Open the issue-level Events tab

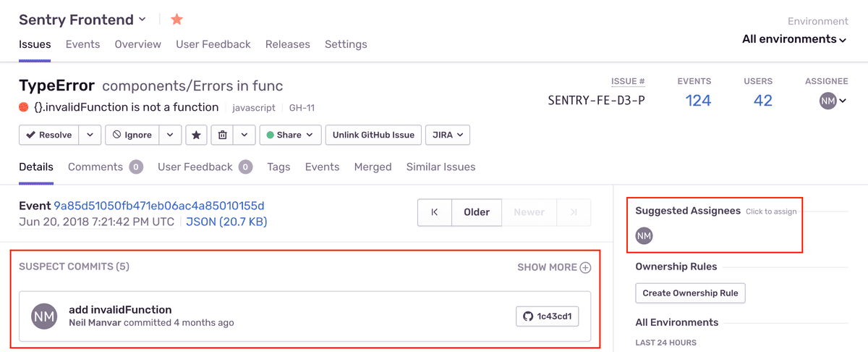click(x=322, y=167)
